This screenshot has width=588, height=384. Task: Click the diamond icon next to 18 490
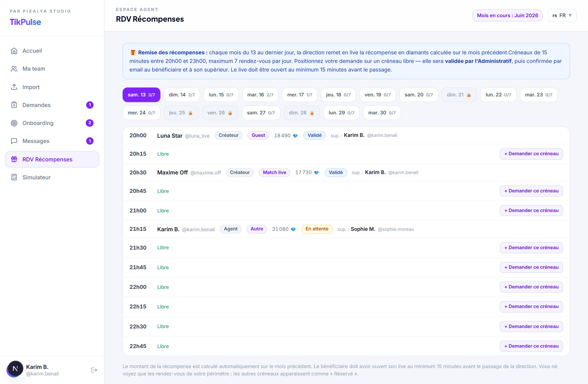point(295,136)
